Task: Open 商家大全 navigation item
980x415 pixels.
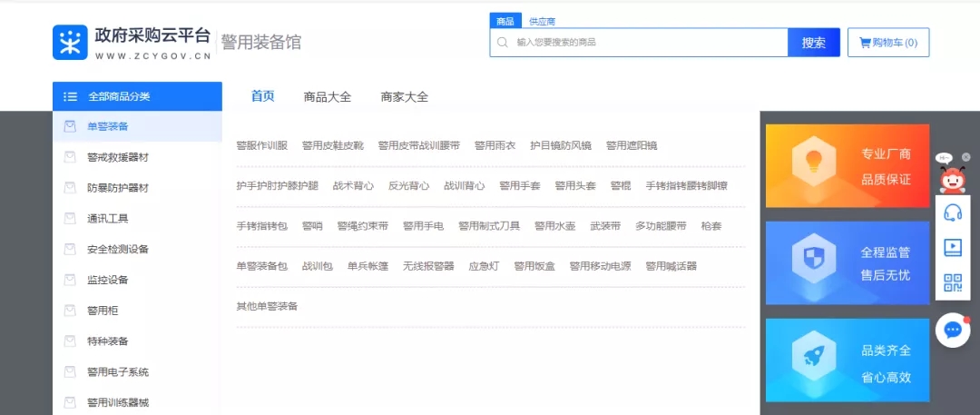Action: click(x=404, y=97)
